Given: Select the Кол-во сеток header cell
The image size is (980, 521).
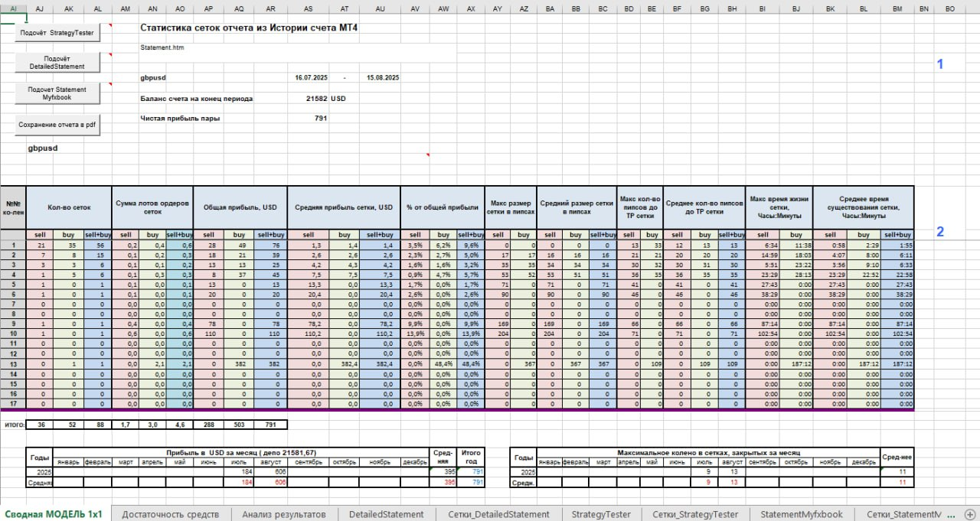Looking at the screenshot, I should click(x=68, y=207).
